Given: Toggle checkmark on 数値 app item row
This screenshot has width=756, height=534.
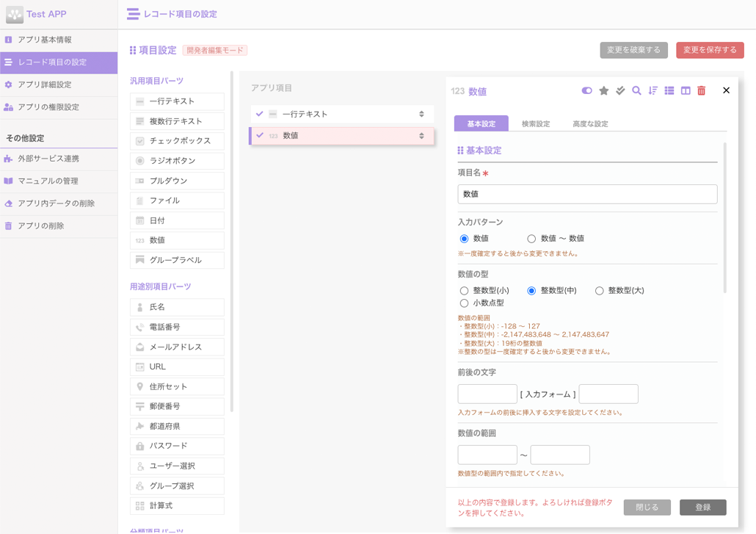Looking at the screenshot, I should pos(259,136).
